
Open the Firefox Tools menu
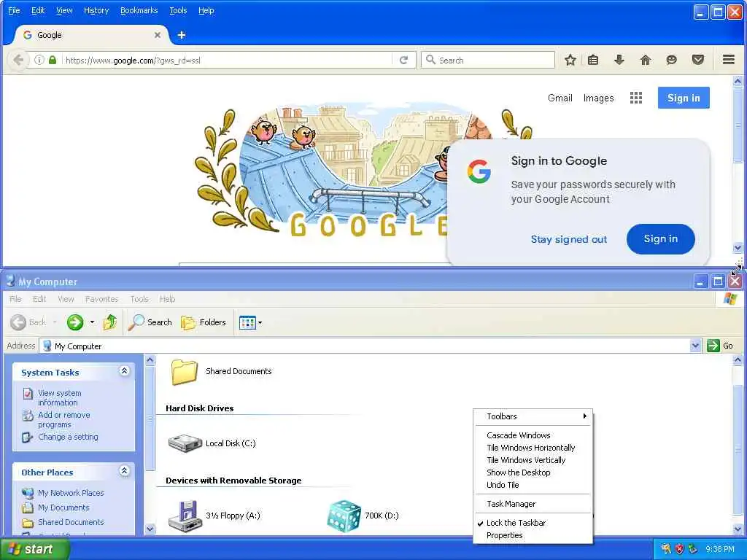pyautogui.click(x=178, y=10)
